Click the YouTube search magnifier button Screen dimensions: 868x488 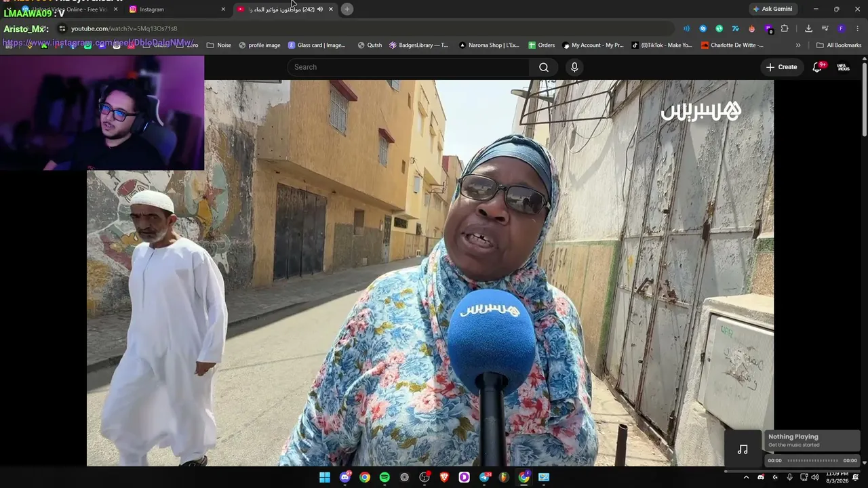544,67
